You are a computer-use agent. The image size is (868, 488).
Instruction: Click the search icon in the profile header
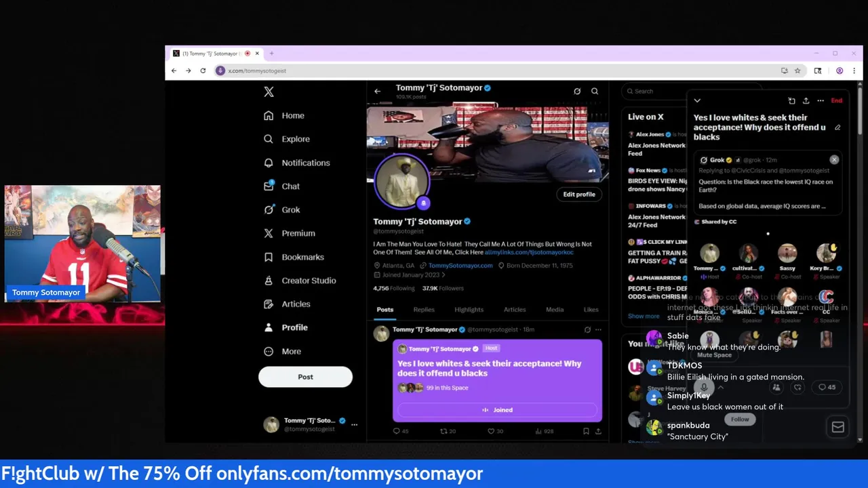[595, 91]
